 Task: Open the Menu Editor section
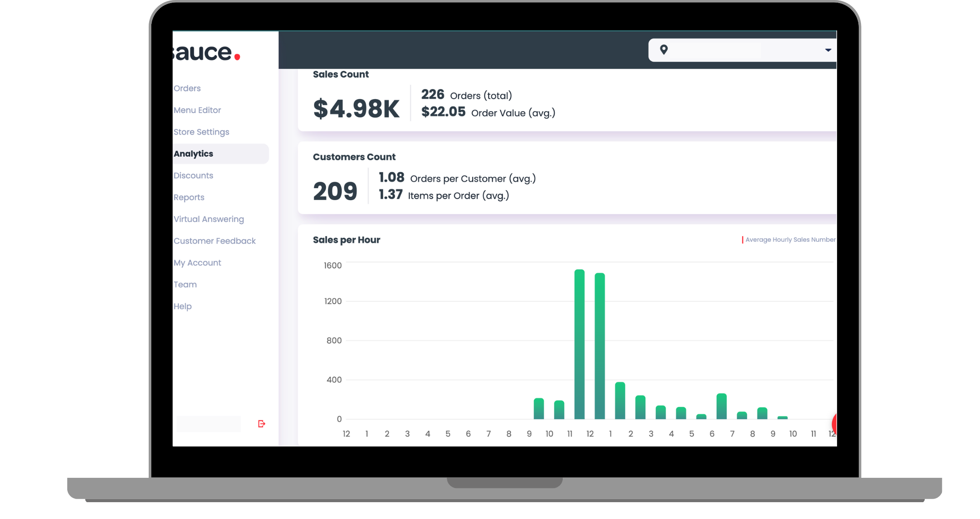[197, 110]
